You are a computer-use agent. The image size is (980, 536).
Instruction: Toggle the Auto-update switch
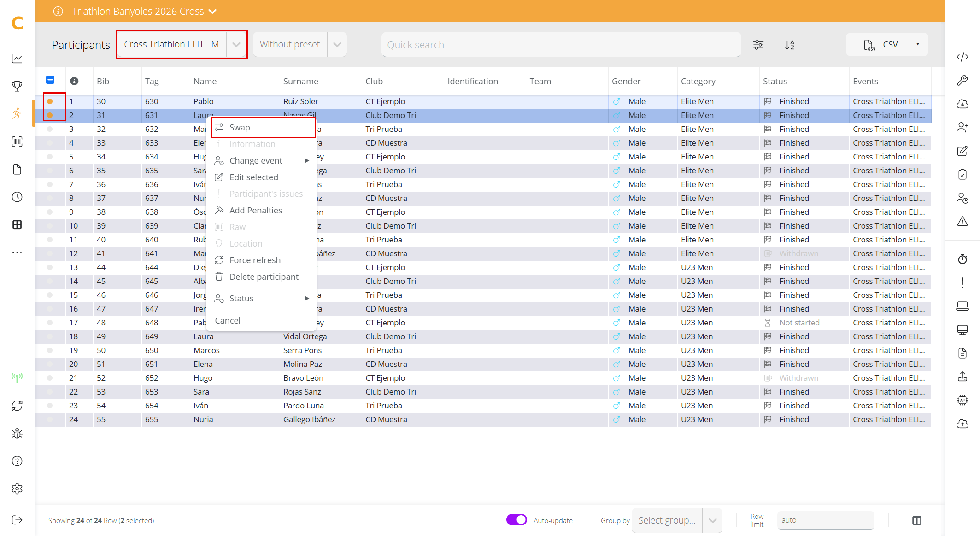pyautogui.click(x=516, y=520)
